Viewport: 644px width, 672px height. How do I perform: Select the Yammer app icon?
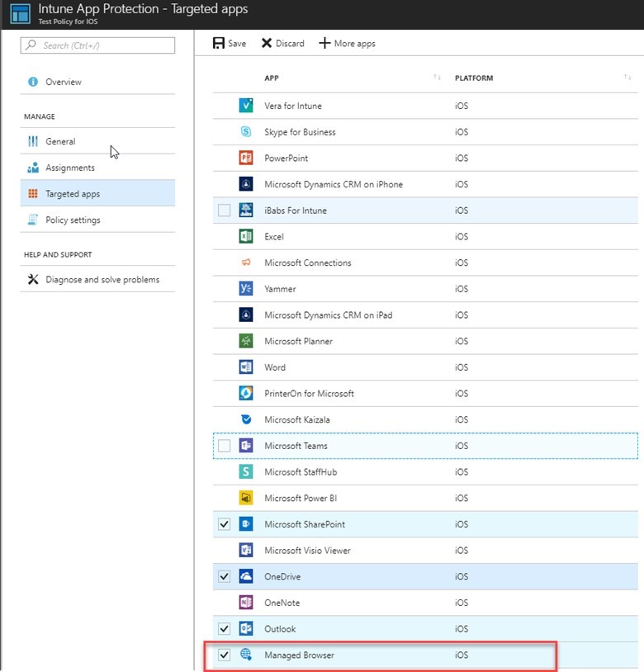click(244, 289)
